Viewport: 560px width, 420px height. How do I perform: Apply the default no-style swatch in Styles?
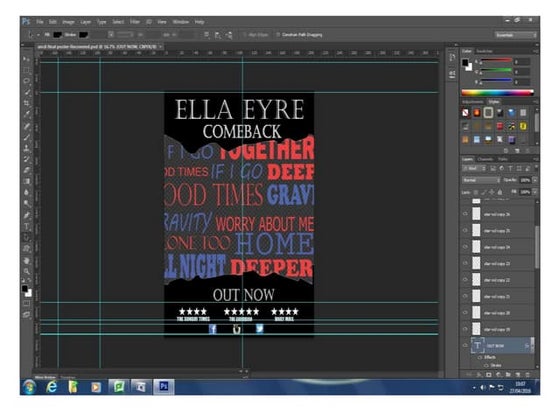tap(465, 113)
